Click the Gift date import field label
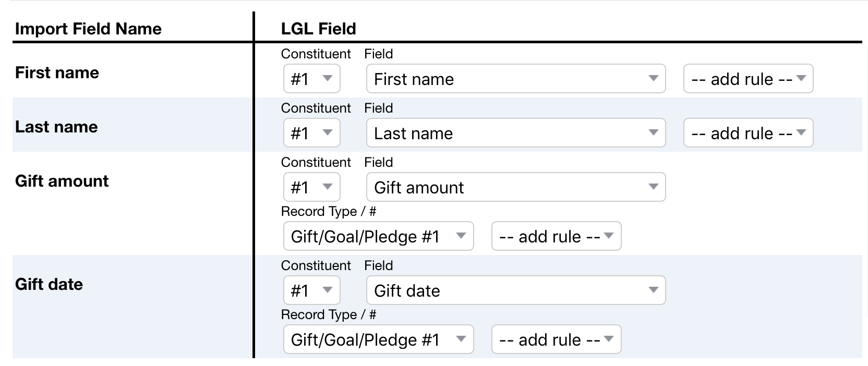 [x=49, y=284]
